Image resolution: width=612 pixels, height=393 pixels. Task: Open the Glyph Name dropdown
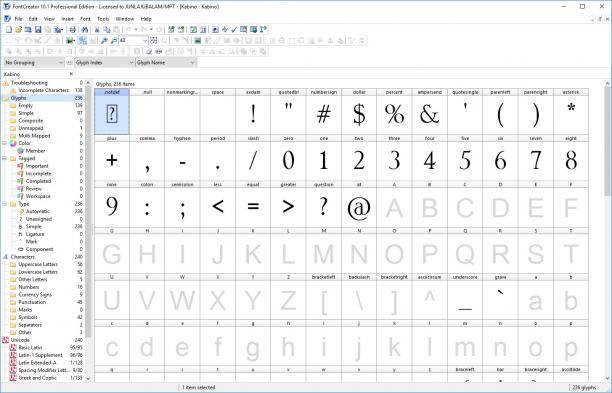click(x=166, y=63)
